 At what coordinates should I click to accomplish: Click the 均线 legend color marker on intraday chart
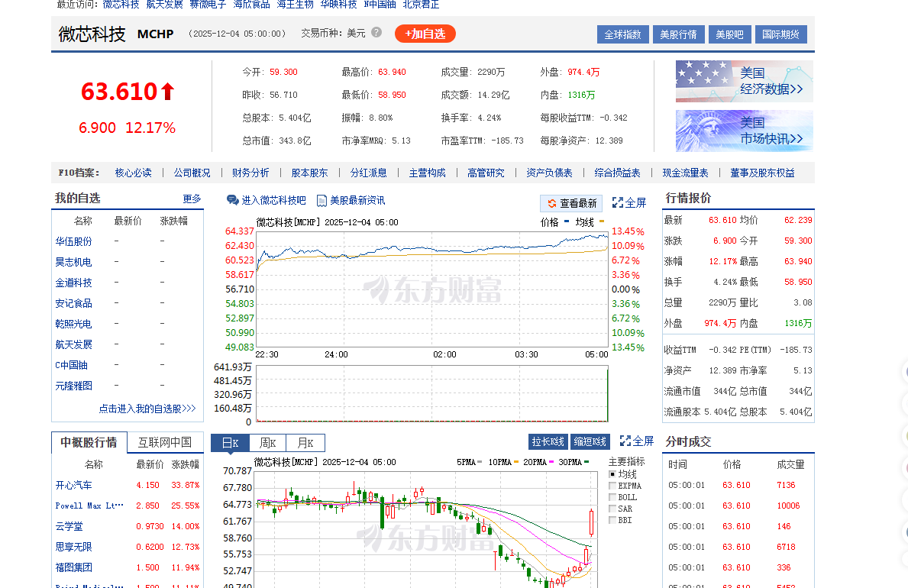(x=602, y=221)
